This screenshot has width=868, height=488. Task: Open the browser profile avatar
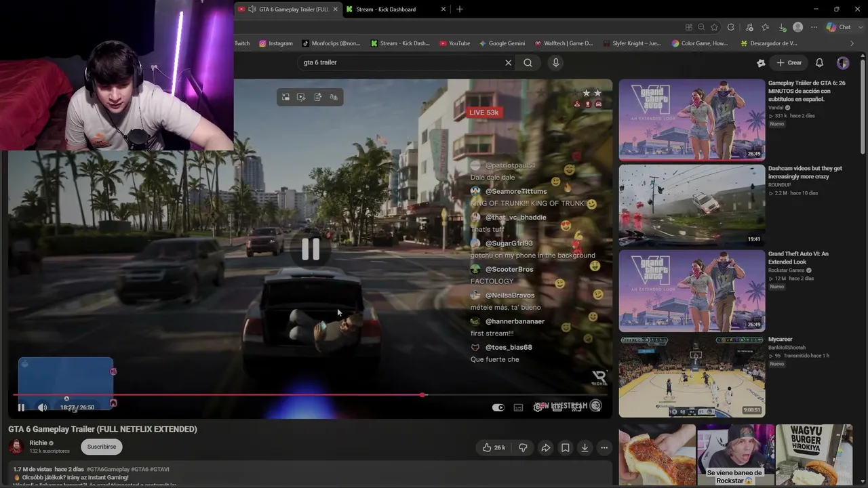click(798, 27)
